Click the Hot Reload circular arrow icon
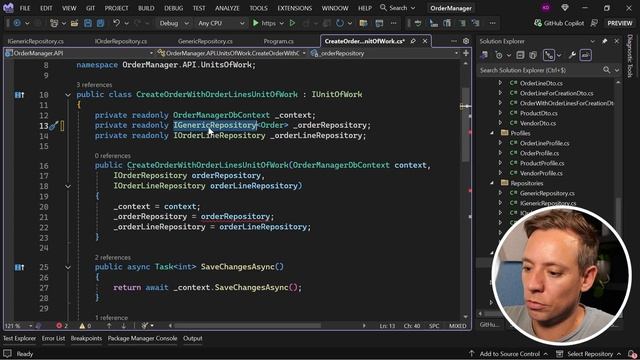640x360 pixels. 340,23
